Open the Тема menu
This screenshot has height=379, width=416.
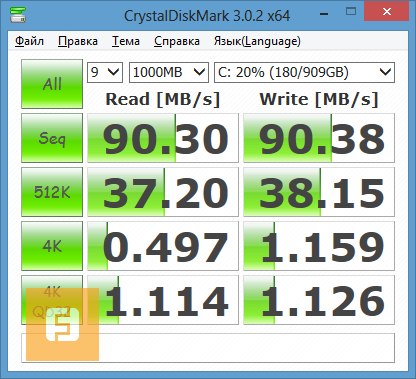pyautogui.click(x=126, y=41)
